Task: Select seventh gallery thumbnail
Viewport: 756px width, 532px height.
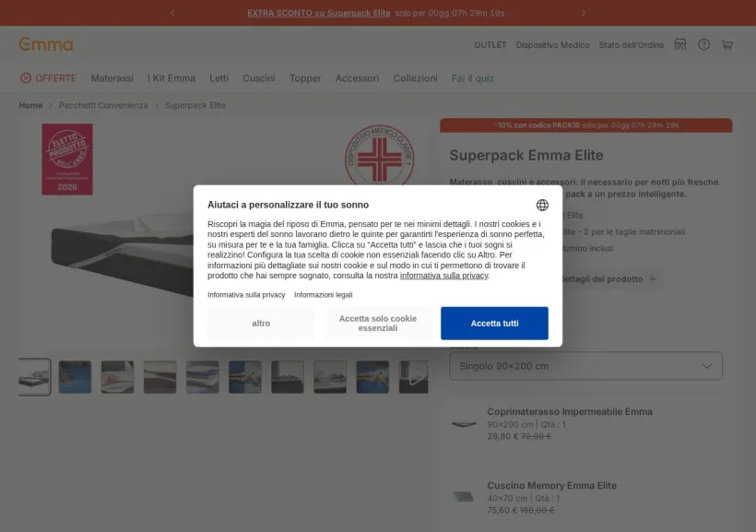Action: [x=288, y=377]
